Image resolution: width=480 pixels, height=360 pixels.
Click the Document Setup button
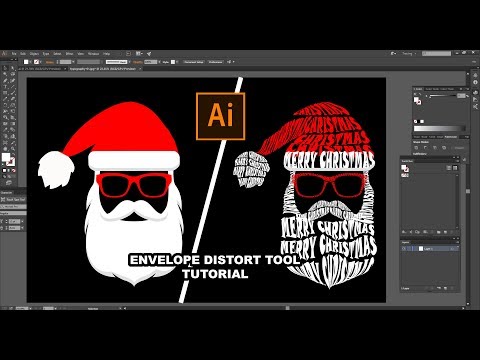[194, 62]
